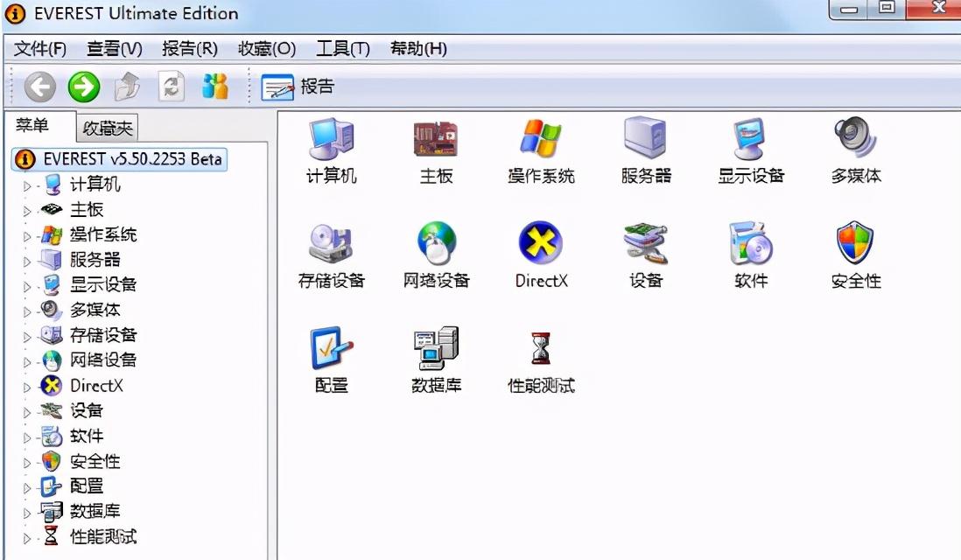Select 主板 in the tree
Screen dimensions: 961x560
(x=87, y=209)
